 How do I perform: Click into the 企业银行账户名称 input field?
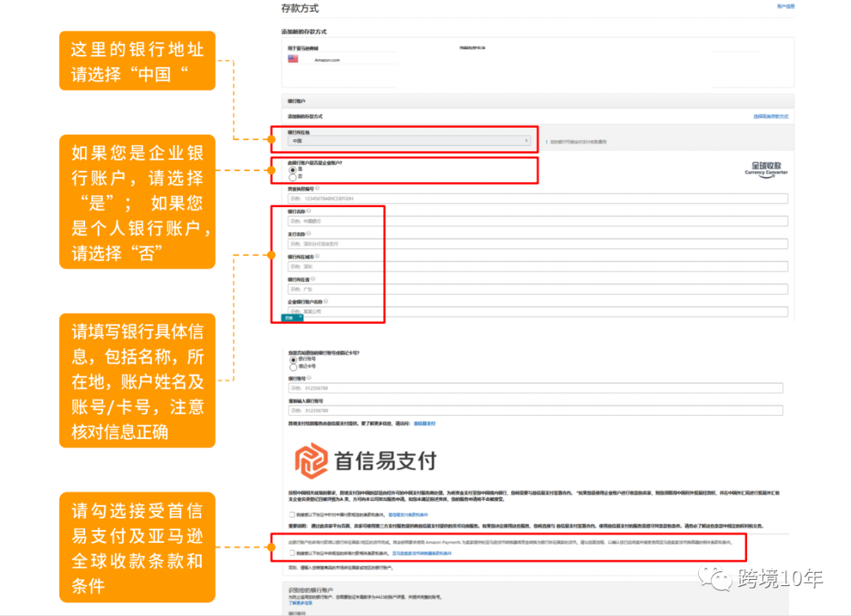(537, 311)
